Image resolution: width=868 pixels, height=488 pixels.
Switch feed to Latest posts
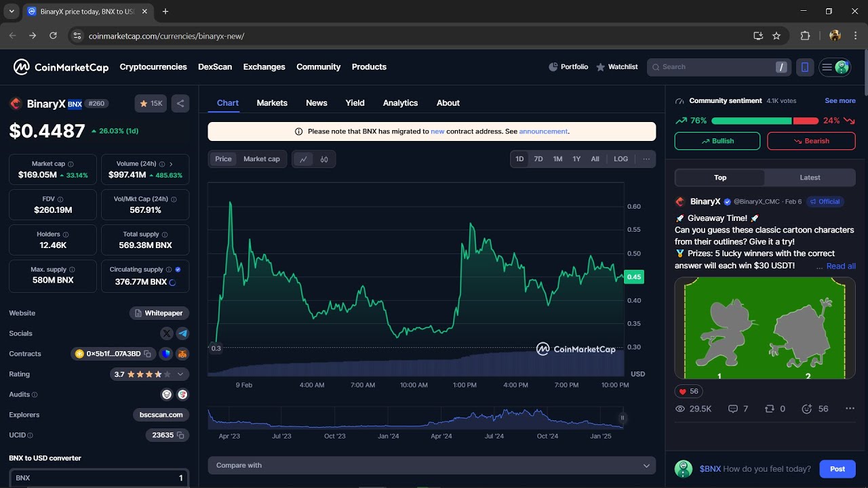(x=810, y=178)
